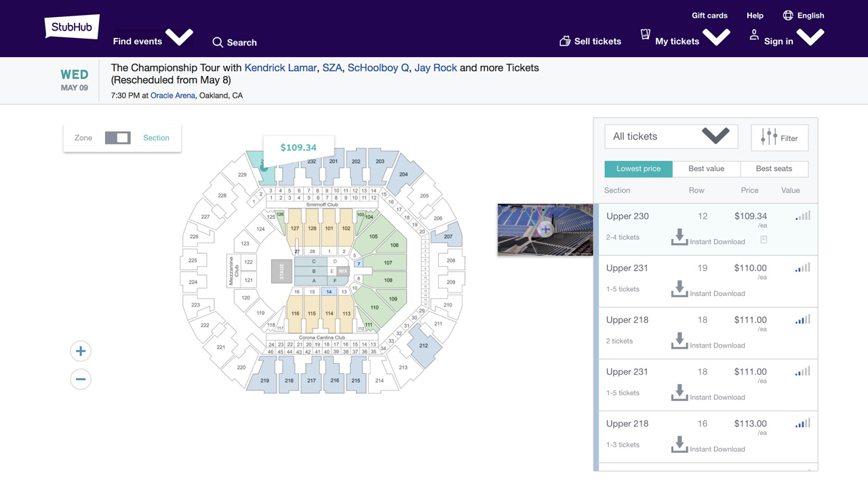The height and width of the screenshot is (486, 868).
Task: Click the Sell tickets icon
Action: [x=565, y=41]
